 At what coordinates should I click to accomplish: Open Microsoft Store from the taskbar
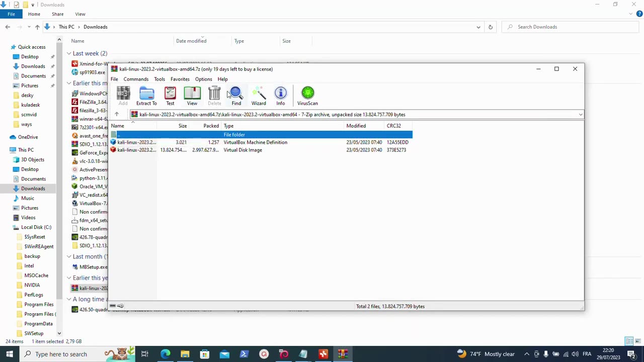tap(204, 354)
